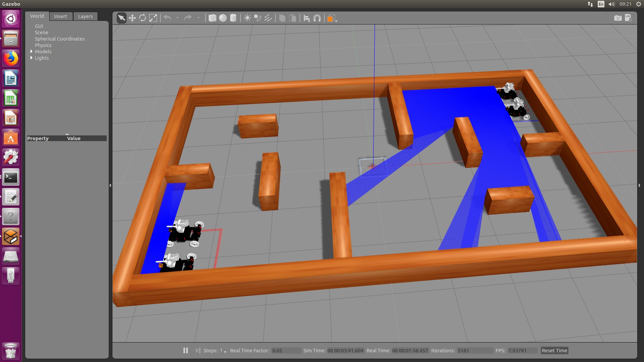Click the Sim Time value field
This screenshot has width=644, height=362.
[x=345, y=351]
